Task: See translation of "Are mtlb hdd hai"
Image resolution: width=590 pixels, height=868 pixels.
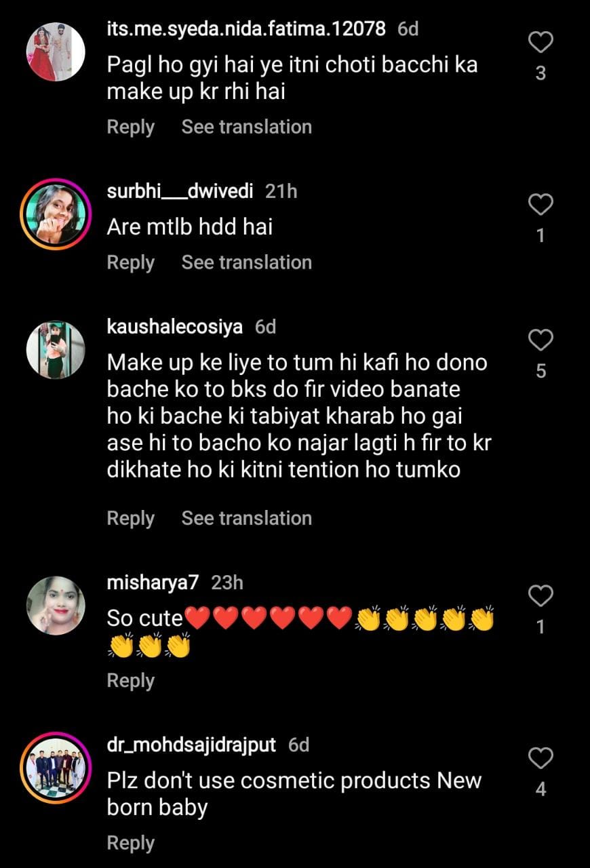Action: point(246,262)
